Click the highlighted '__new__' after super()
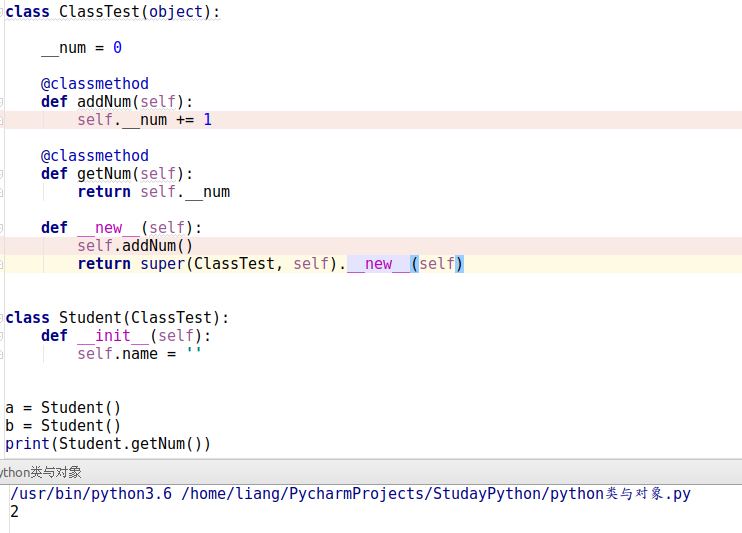Viewport: 742px width, 533px height. [379, 264]
